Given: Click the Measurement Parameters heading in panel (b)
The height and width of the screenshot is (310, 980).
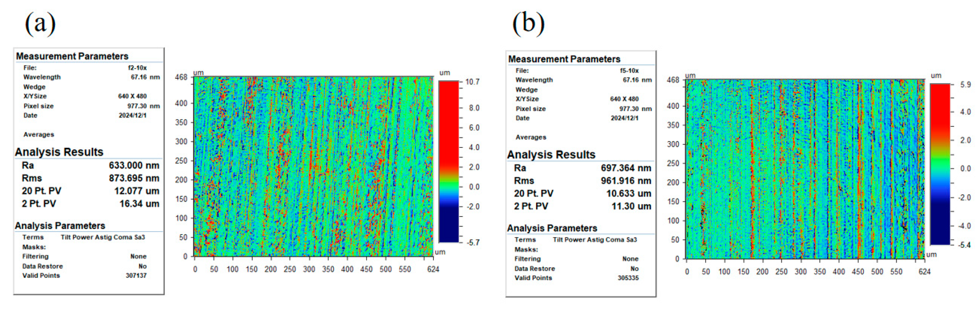Looking at the screenshot, I should click(564, 59).
